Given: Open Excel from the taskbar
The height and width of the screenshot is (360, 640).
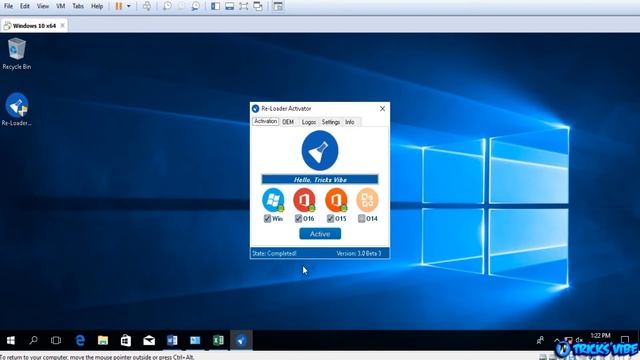Looking at the screenshot, I should click(218, 340).
